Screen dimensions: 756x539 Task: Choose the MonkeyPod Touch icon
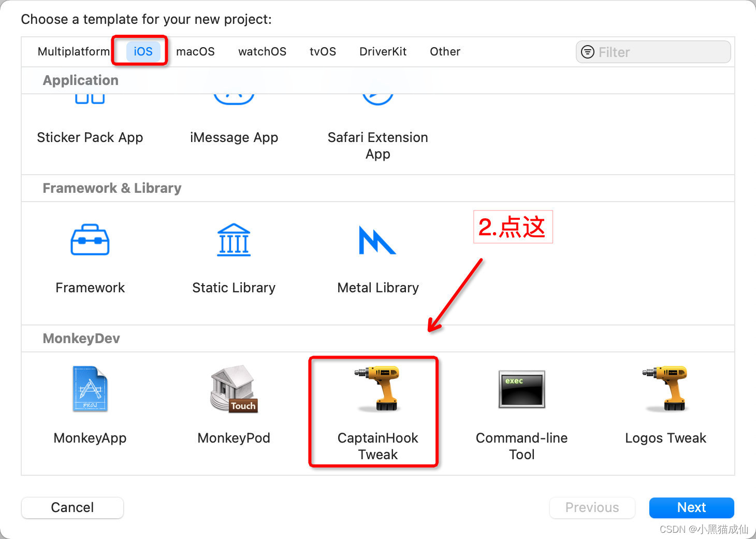point(234,389)
